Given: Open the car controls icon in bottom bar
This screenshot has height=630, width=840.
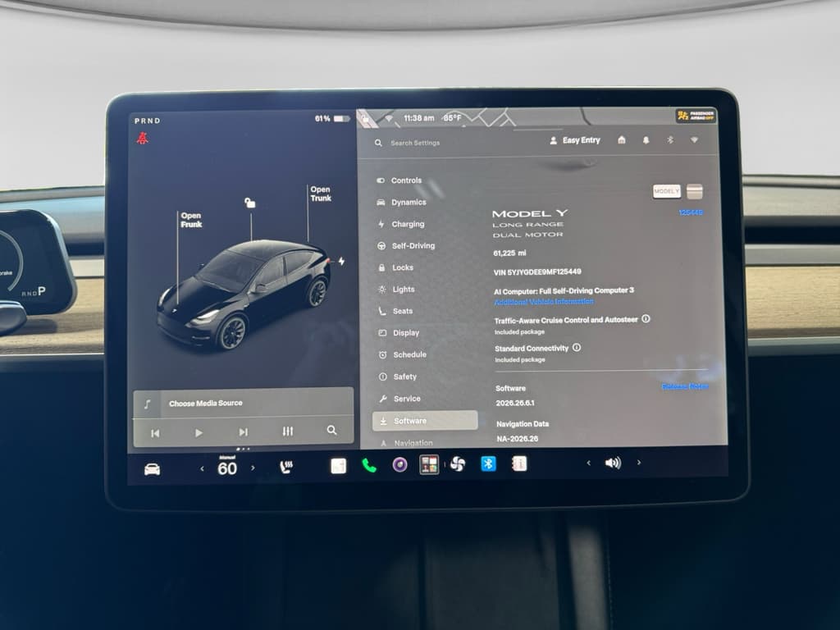Looking at the screenshot, I should click(x=152, y=469).
